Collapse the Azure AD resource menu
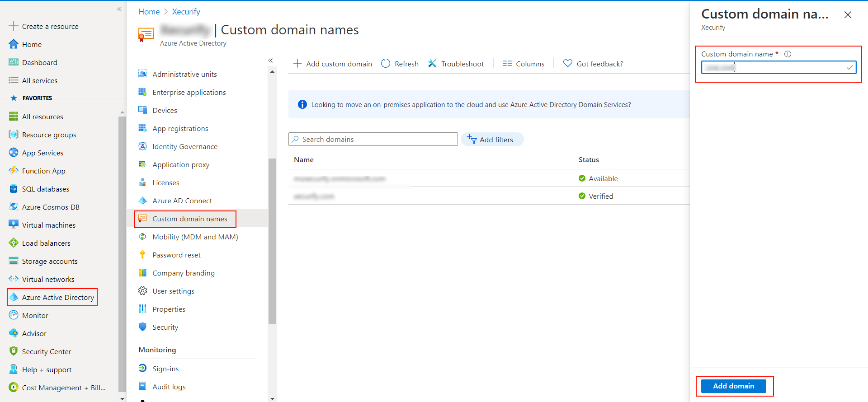868x402 pixels. point(270,61)
